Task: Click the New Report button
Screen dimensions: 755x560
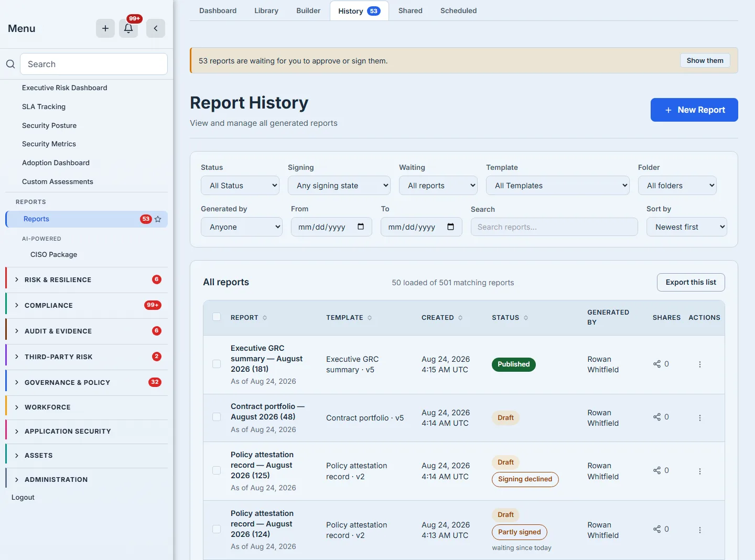Action: point(694,110)
